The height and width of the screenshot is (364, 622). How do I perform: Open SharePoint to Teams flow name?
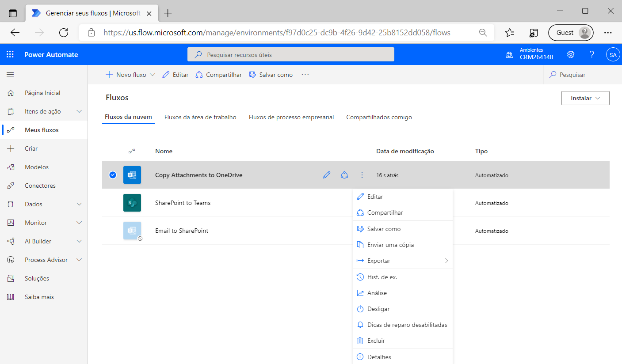pyautogui.click(x=183, y=203)
